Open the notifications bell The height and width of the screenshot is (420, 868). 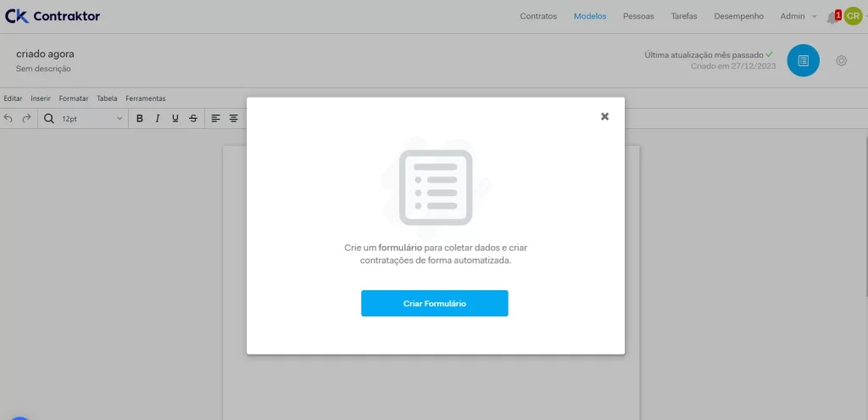click(833, 17)
